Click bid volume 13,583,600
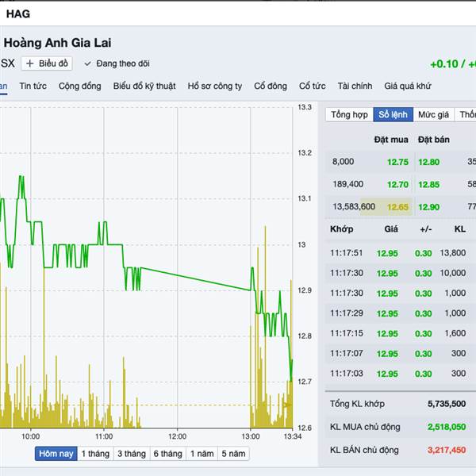Screen dimensions: 476x476 coord(354,207)
